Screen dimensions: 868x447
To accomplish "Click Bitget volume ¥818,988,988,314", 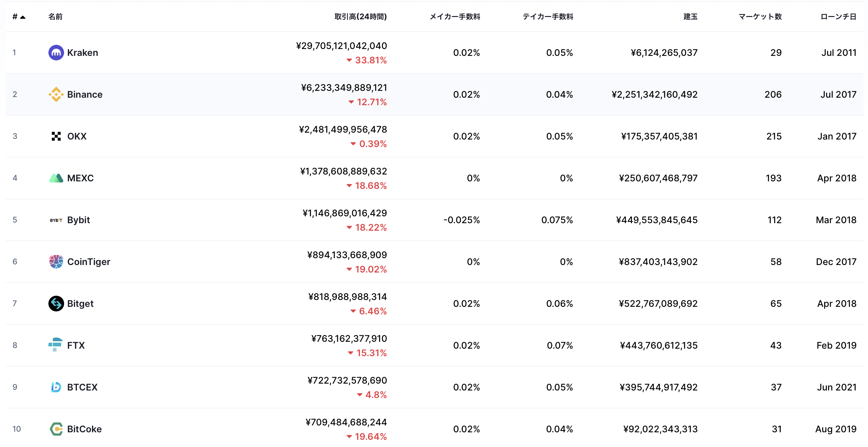I will [x=348, y=297].
